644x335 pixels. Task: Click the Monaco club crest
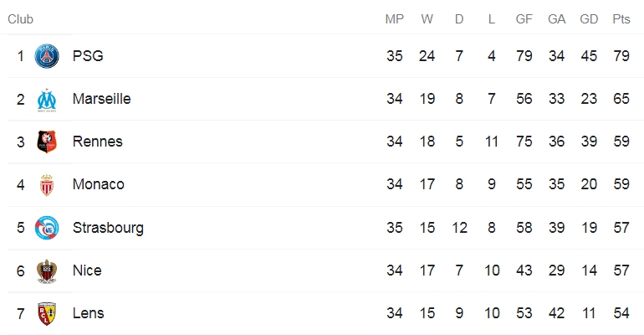pyautogui.click(x=47, y=185)
